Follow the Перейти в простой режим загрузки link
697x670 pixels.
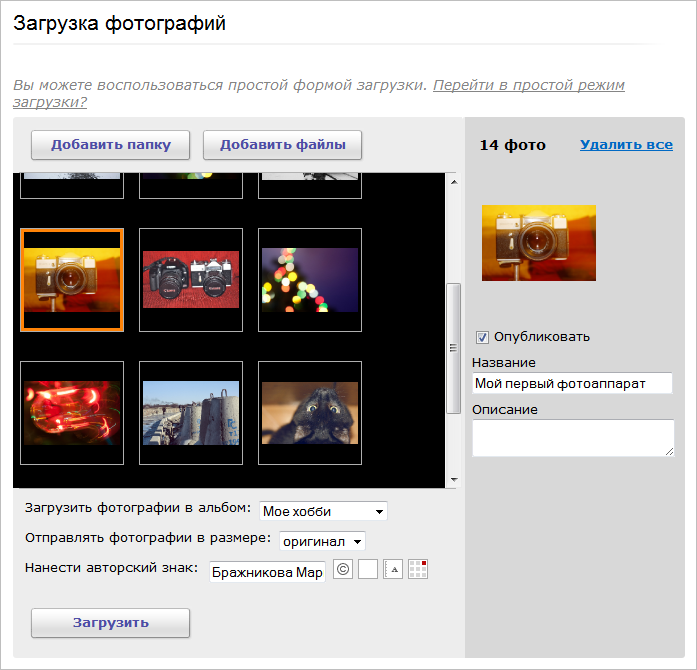pos(529,85)
